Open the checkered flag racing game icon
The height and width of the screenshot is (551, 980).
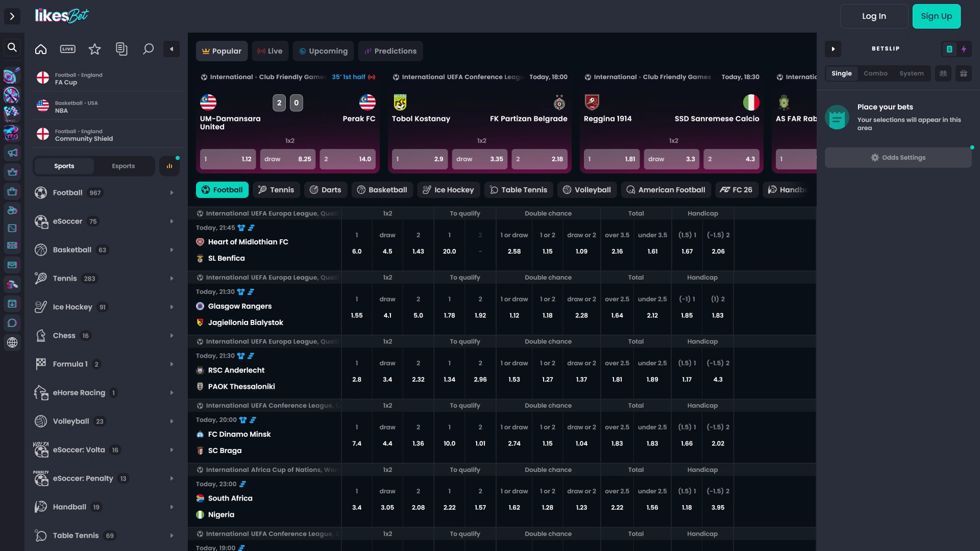click(11, 113)
